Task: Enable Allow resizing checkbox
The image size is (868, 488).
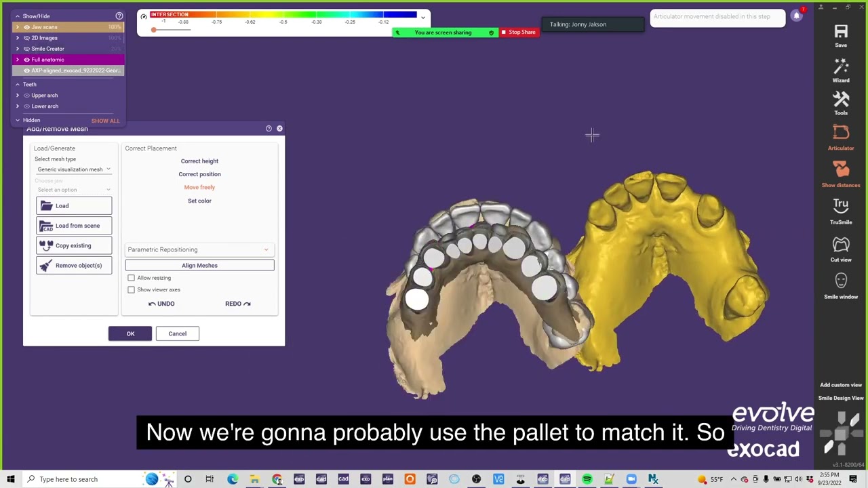Action: click(131, 278)
